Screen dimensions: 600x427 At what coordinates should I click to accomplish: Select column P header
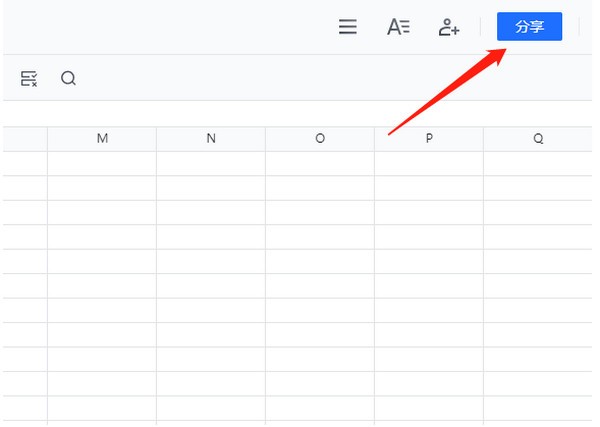pyautogui.click(x=429, y=139)
